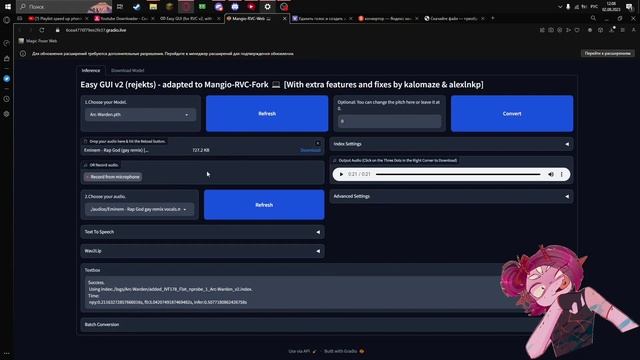Screen dimensions: 640x360
Task: Switch to the Download Model tab
Action: [127, 70]
